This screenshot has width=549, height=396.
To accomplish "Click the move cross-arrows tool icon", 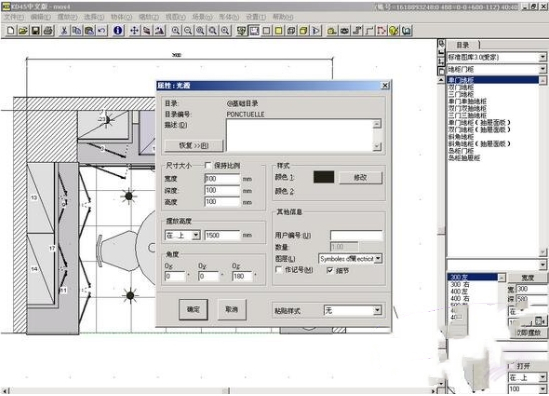I will 134,31.
